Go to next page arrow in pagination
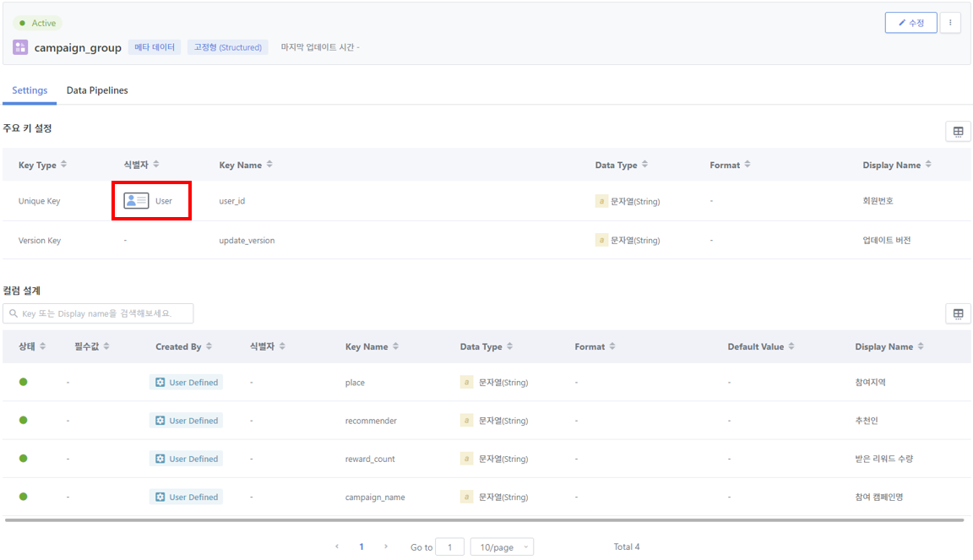Screen dimensions: 973x560 point(386,546)
